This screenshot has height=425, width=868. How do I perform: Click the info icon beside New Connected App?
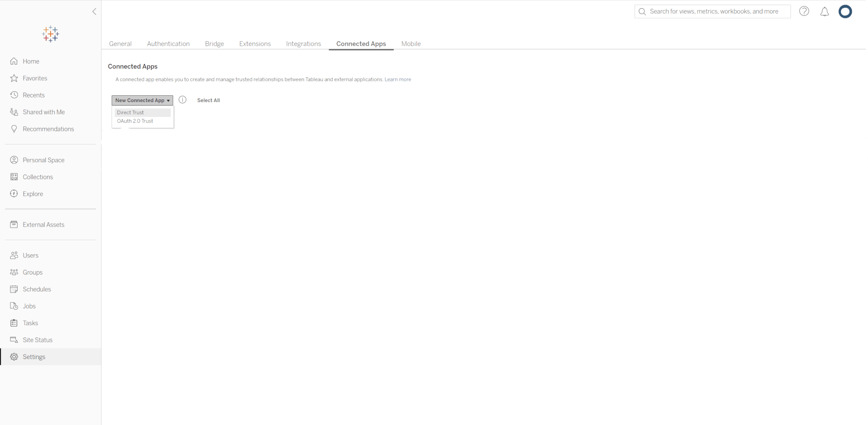(x=183, y=100)
